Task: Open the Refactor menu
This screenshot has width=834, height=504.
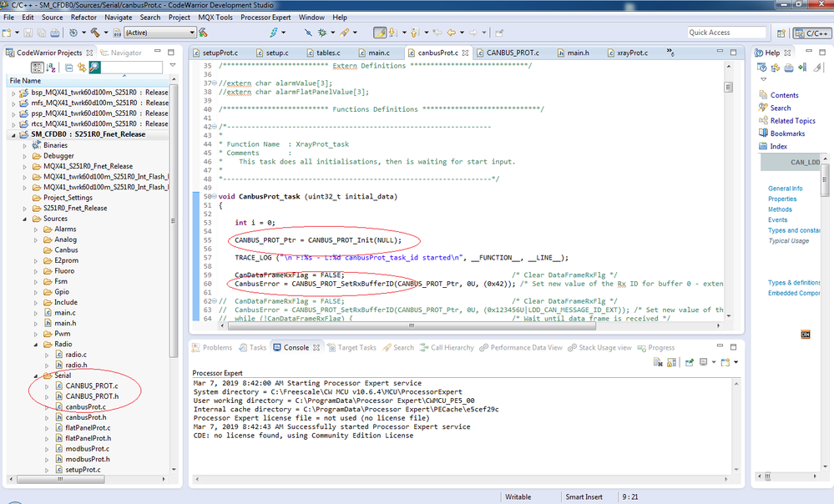Action: 83,17
